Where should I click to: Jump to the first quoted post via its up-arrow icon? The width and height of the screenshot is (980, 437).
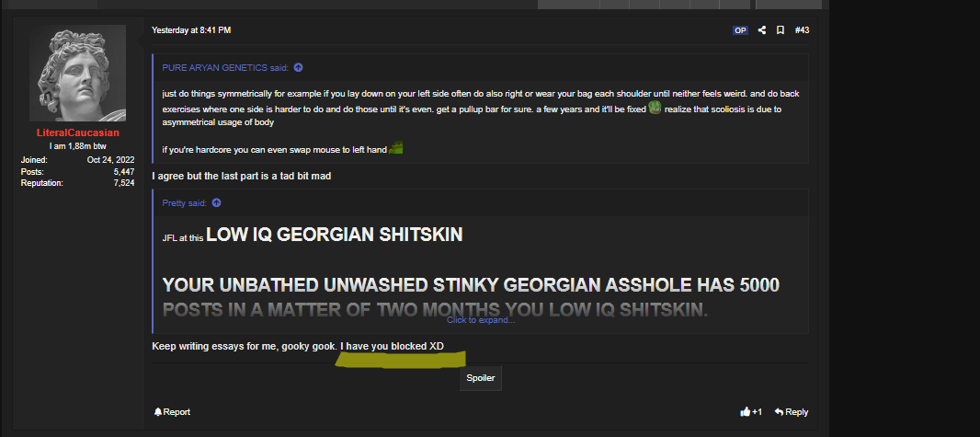pos(298,67)
